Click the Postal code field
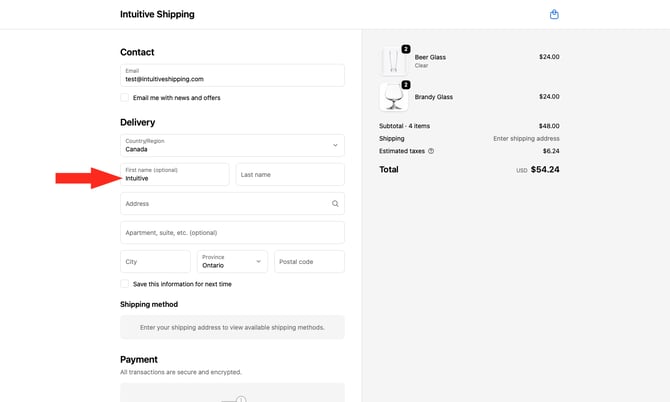This screenshot has width=670, height=402. coord(309,261)
